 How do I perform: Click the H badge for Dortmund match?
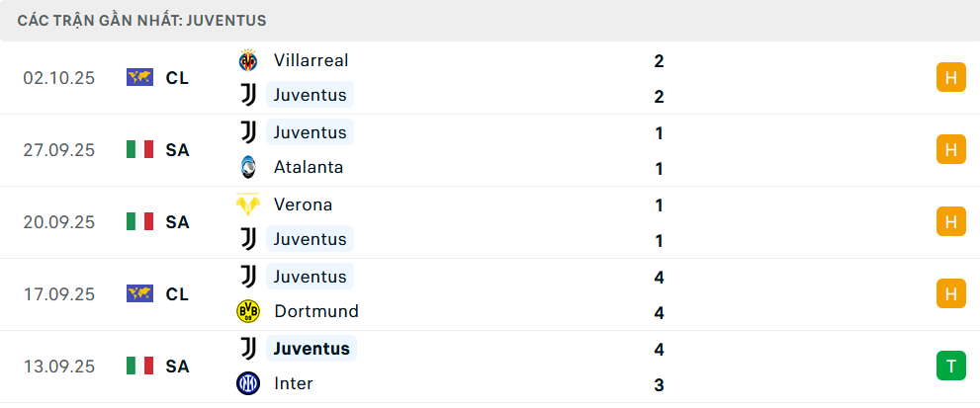[x=950, y=293]
